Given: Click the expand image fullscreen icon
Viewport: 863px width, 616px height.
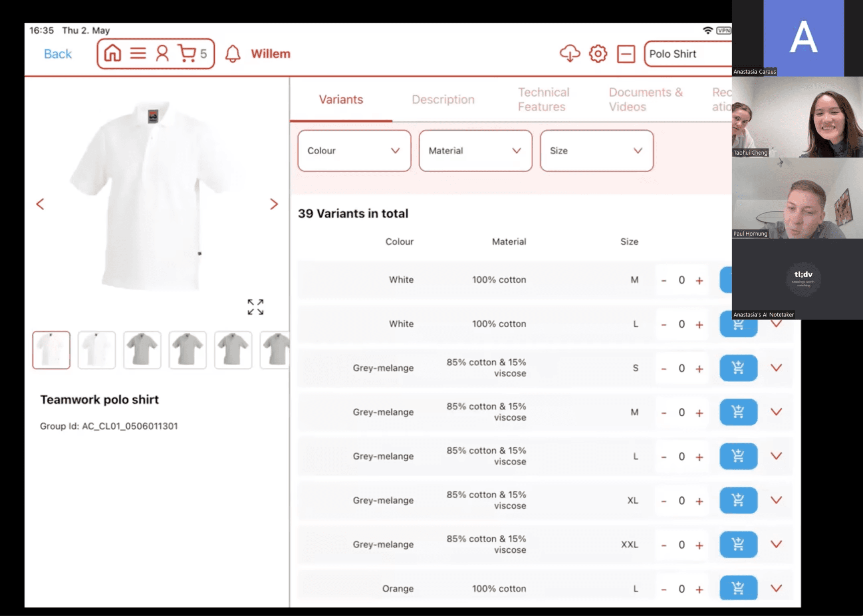Looking at the screenshot, I should (255, 307).
